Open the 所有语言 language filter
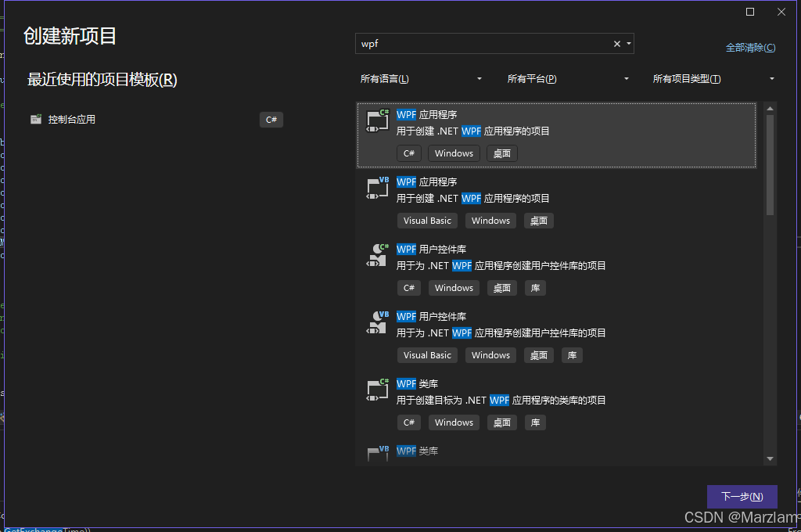The width and height of the screenshot is (801, 532). [x=421, y=79]
